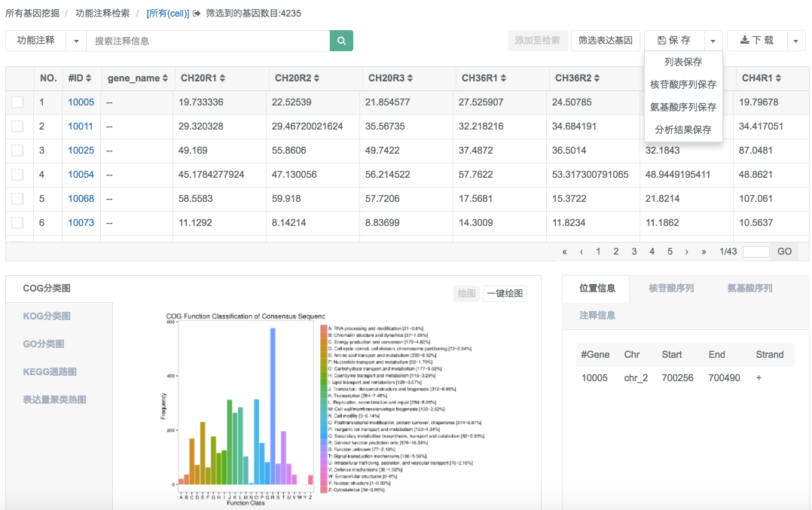Open the 下载 dropdown caret
The width and height of the screenshot is (812, 510).
796,41
